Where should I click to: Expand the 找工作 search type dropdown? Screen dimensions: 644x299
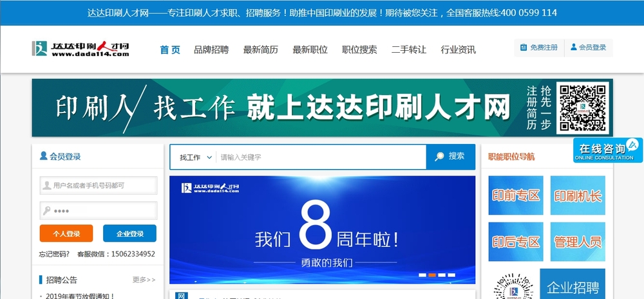(196, 157)
